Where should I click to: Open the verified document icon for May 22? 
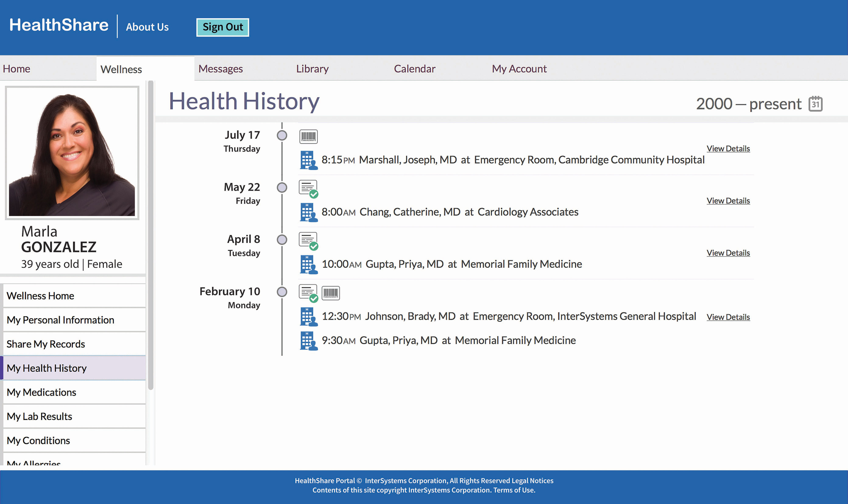coord(308,188)
